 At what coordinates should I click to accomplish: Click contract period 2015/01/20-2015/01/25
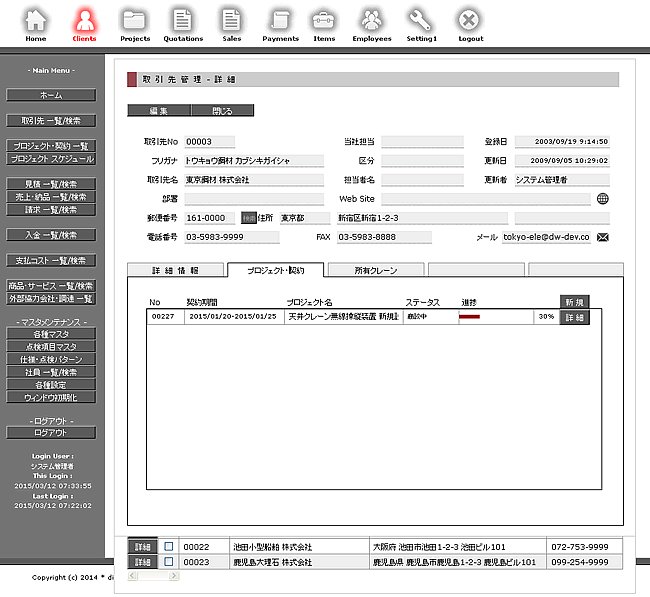(234, 317)
